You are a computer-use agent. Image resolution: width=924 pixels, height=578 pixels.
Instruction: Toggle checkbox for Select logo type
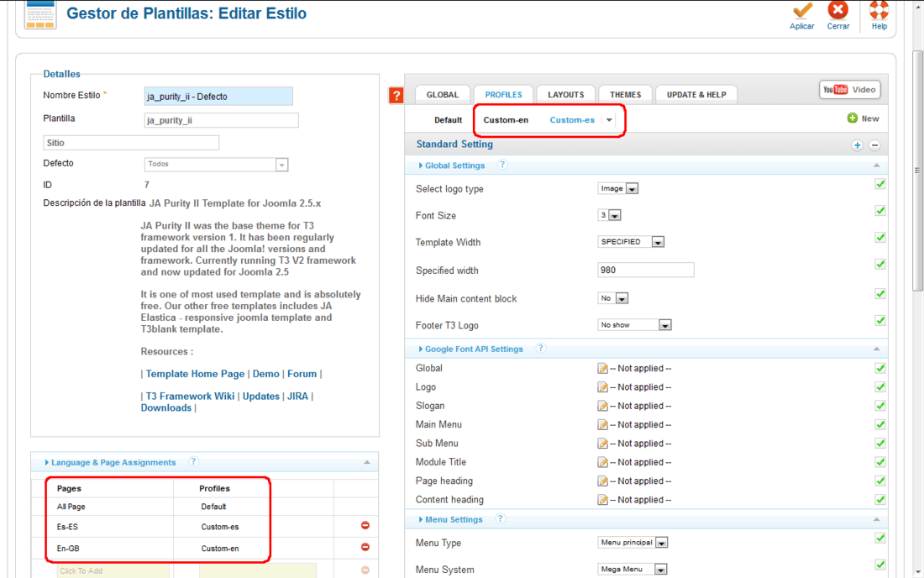879,185
